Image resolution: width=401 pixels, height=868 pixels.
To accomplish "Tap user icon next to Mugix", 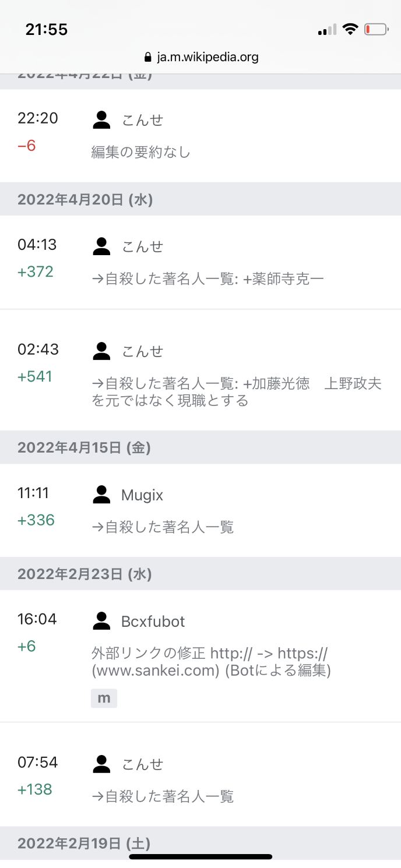I will (102, 495).
